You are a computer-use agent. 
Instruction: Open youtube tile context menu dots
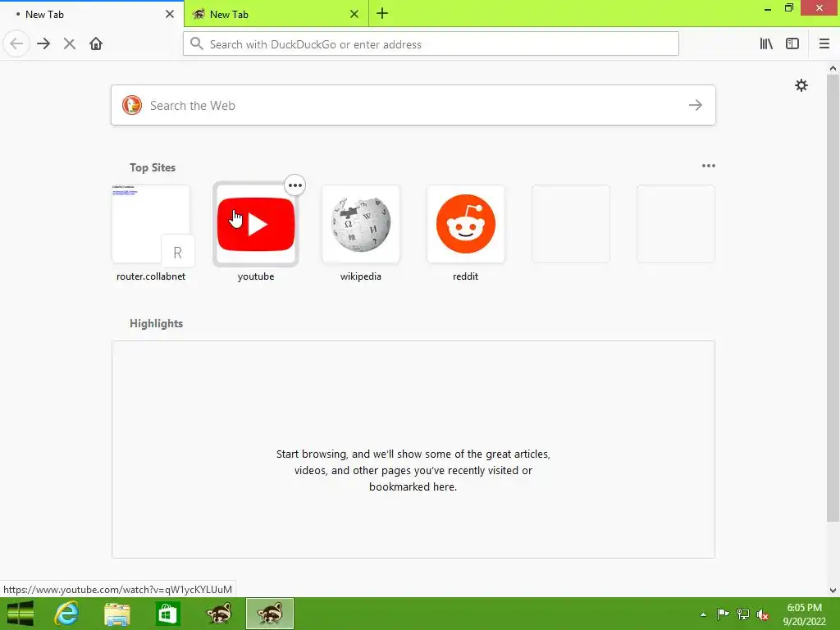[x=295, y=185]
